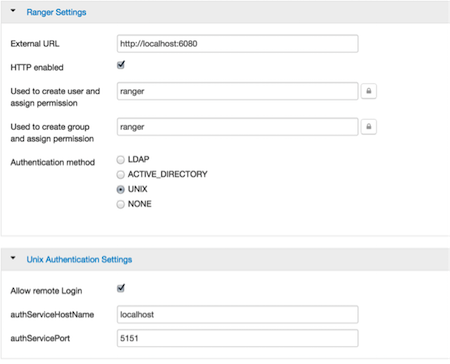The width and height of the screenshot is (450, 364).
Task: Click the LDAP option label text
Action: [138, 159]
